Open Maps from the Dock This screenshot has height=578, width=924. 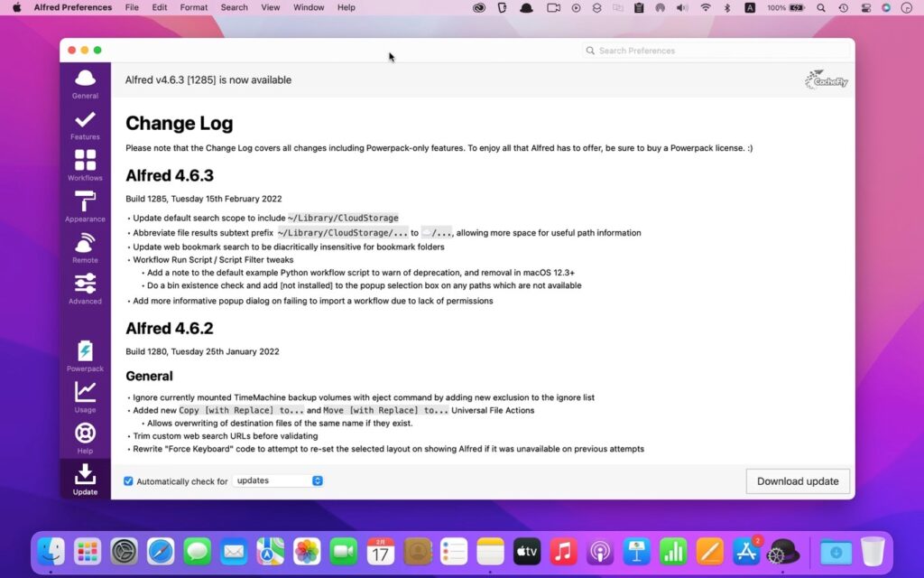click(271, 552)
